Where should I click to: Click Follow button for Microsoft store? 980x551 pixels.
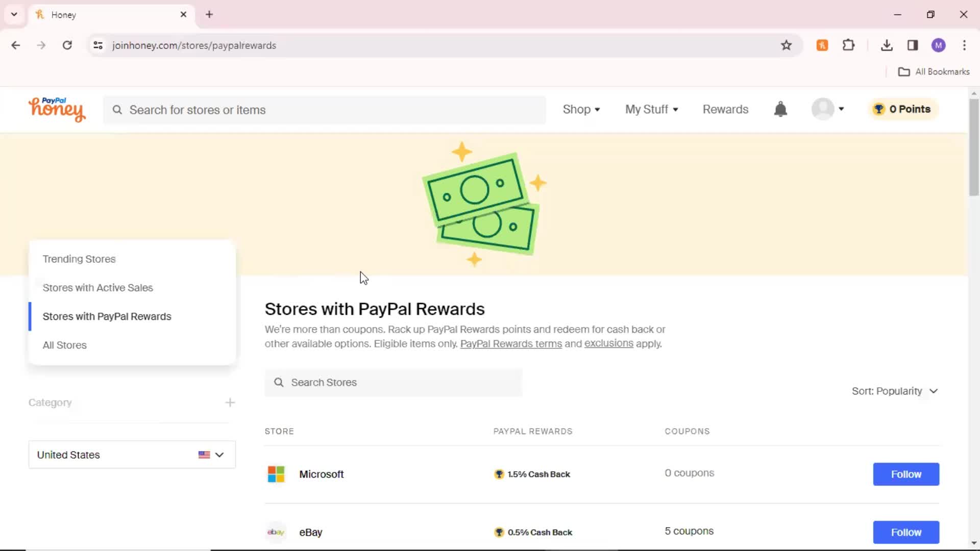(906, 473)
